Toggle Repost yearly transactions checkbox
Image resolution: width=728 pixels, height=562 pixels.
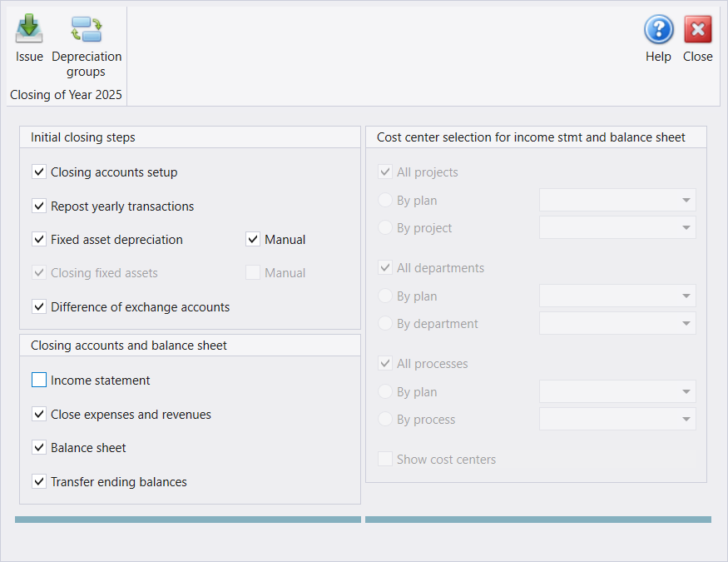tap(39, 206)
